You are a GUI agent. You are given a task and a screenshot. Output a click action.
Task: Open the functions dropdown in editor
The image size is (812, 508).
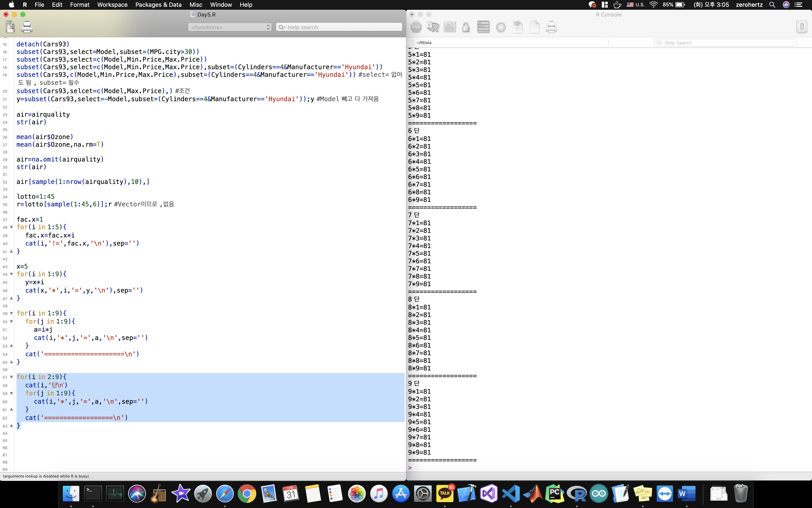(230, 27)
